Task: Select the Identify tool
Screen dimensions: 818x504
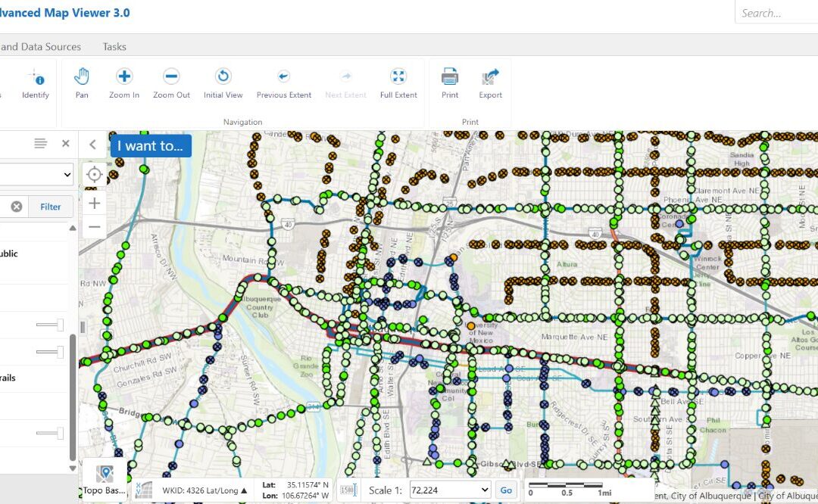Action: (35, 82)
